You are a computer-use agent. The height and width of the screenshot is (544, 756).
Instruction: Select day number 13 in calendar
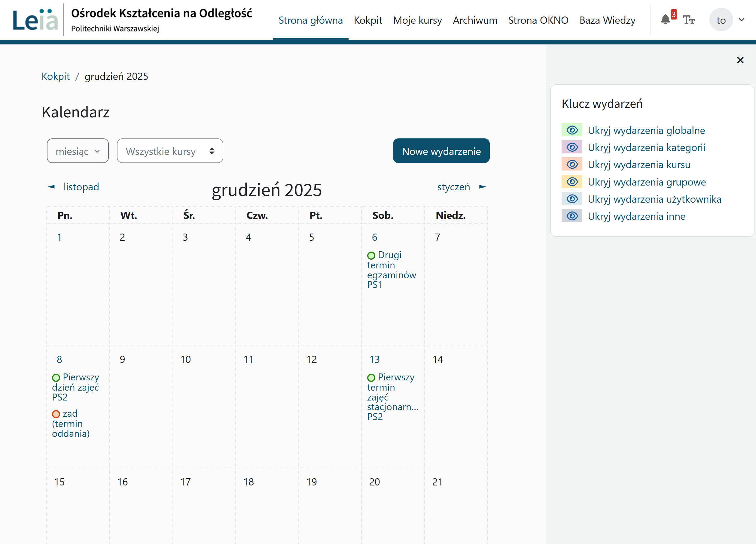click(x=374, y=359)
